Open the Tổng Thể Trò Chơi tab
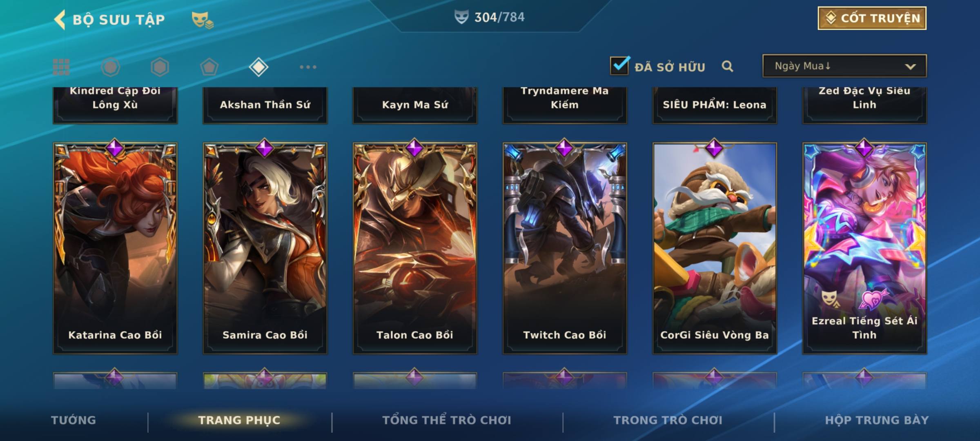This screenshot has height=441, width=980. pos(447,420)
